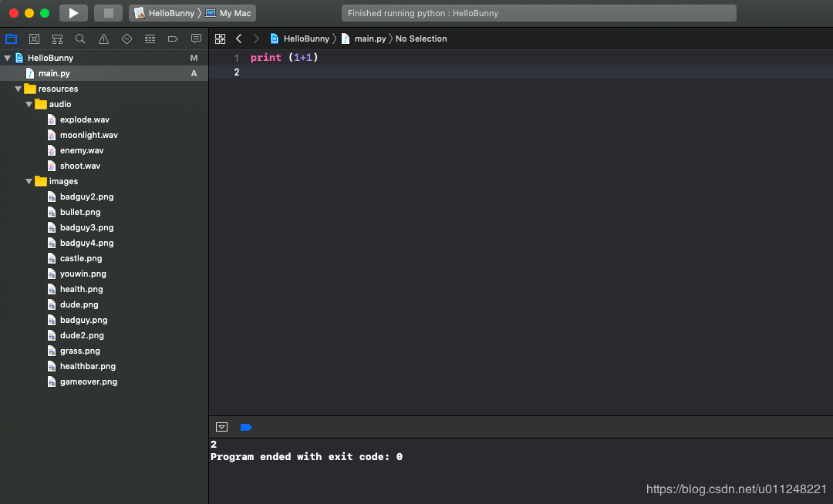Image resolution: width=833 pixels, height=504 pixels.
Task: Select badguy4.png file
Action: (x=104, y=243)
